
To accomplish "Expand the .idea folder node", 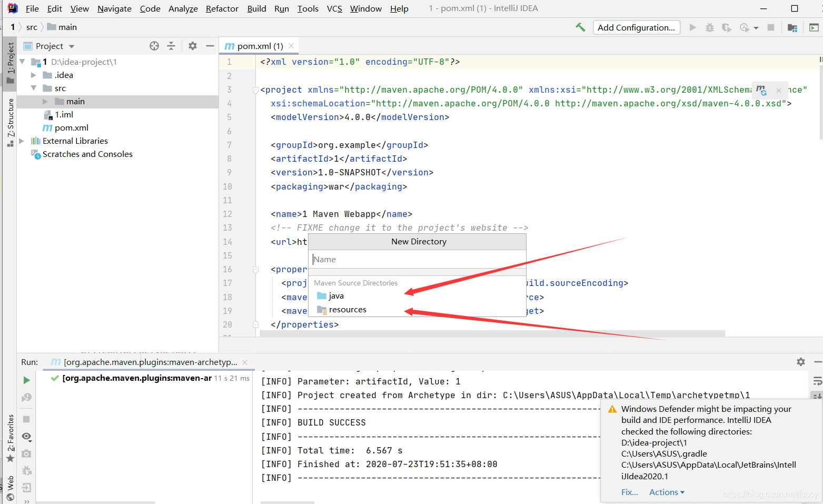I will tap(34, 75).
